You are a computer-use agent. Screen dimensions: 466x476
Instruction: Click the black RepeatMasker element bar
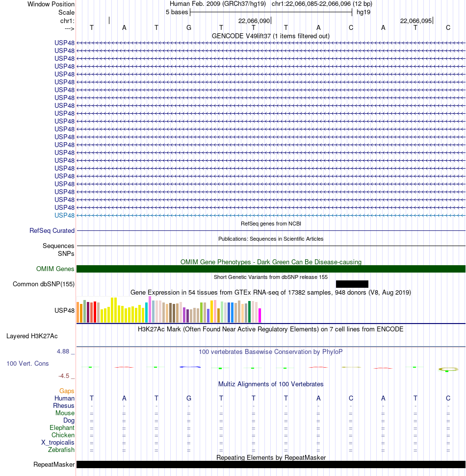pos(271,464)
